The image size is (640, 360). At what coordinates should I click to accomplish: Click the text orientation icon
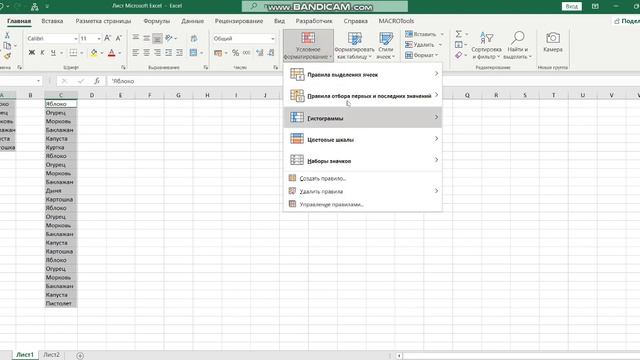tap(169, 38)
